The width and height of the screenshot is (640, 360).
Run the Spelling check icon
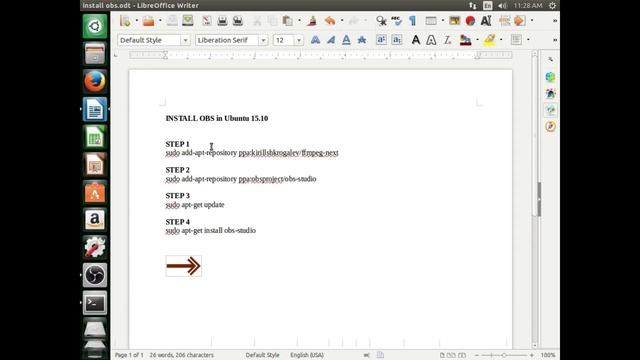(396, 20)
